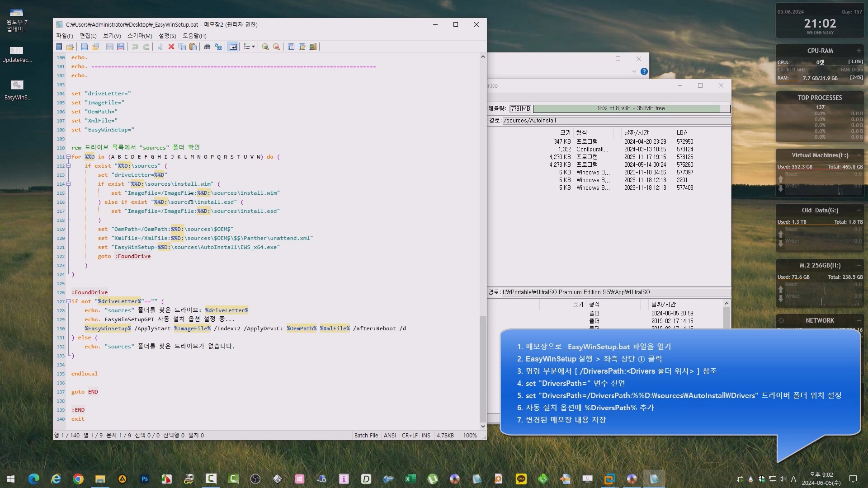Collapse the code fold at line 111

68,157
